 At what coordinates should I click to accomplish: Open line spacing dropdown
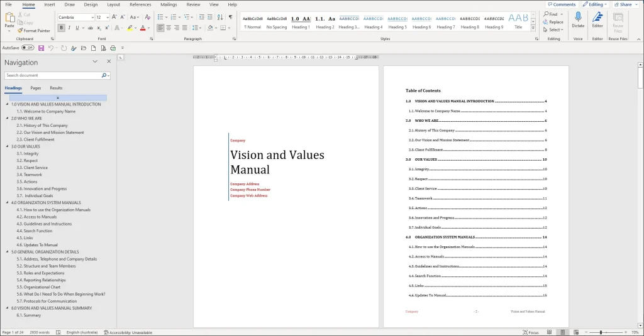pyautogui.click(x=197, y=28)
